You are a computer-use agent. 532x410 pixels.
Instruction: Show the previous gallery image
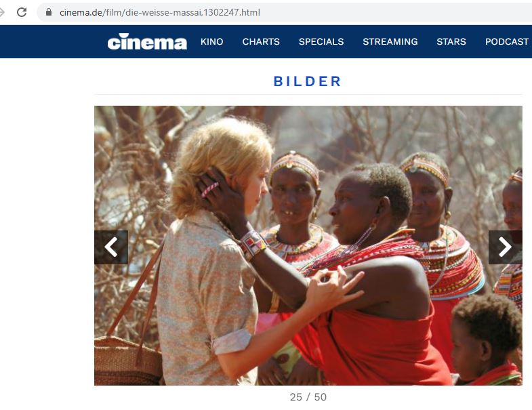[x=111, y=247]
